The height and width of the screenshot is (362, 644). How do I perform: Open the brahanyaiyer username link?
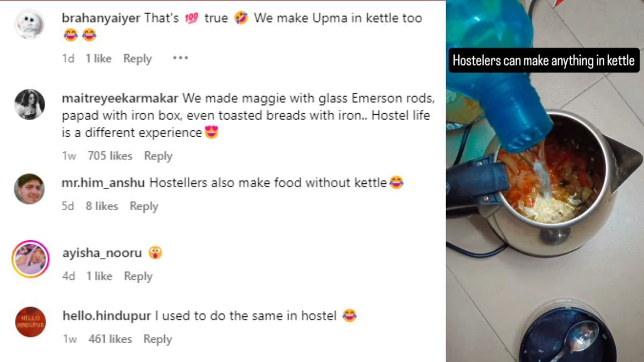(x=102, y=18)
